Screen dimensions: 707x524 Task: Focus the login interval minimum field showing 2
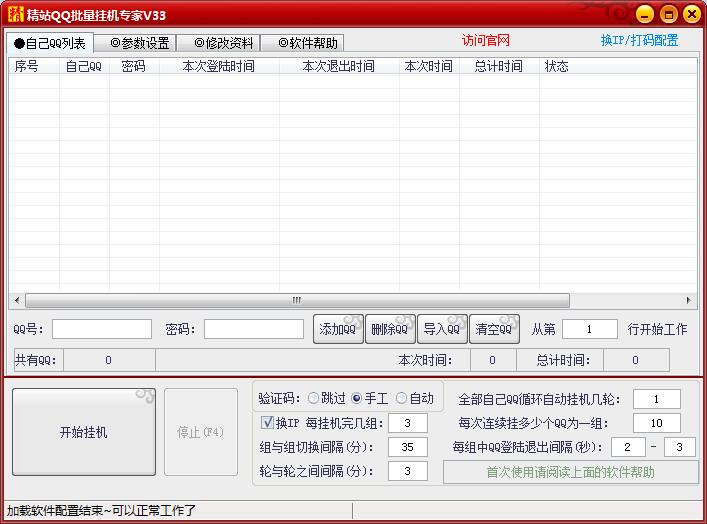[x=628, y=447]
